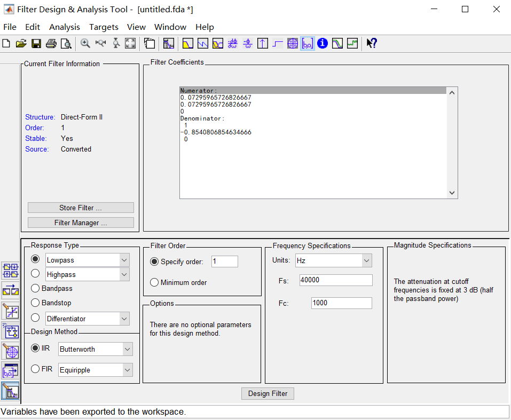Viewport: 511px width, 420px height.
Task: Open the Butterworth IIR method dropdown
Action: (x=128, y=350)
